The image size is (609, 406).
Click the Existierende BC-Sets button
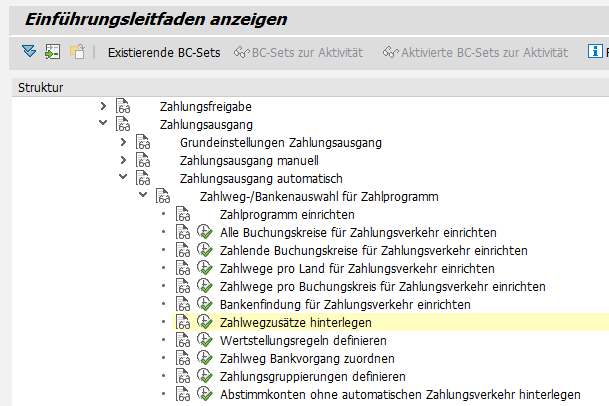[x=163, y=51]
